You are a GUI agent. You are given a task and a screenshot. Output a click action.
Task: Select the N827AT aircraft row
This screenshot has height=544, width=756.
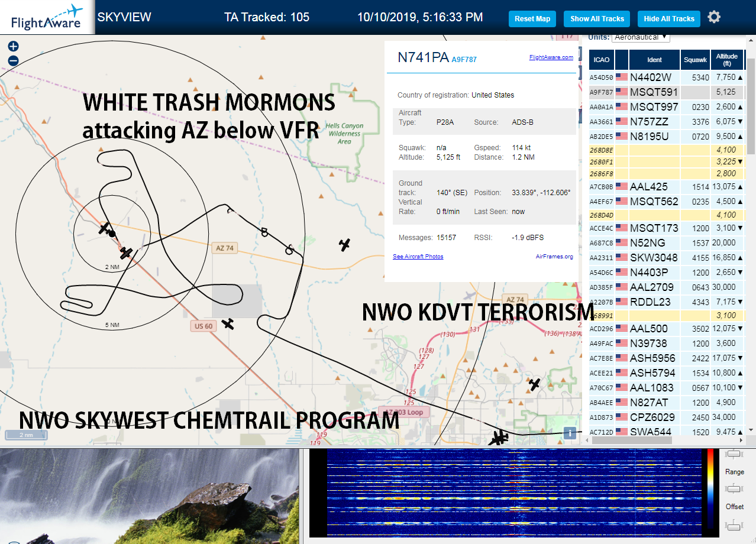tap(666, 403)
